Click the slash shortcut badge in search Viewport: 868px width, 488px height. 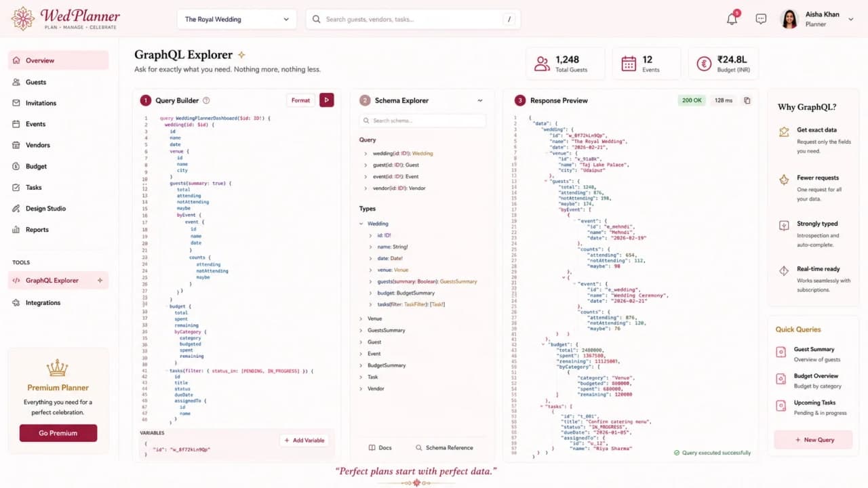[x=509, y=19]
